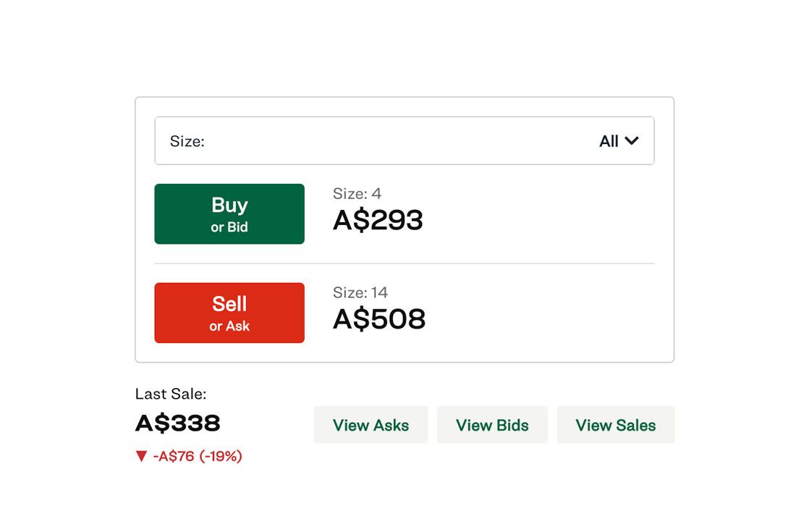The image size is (796, 532).
Task: Click the chevron arrow next to All
Action: click(632, 141)
